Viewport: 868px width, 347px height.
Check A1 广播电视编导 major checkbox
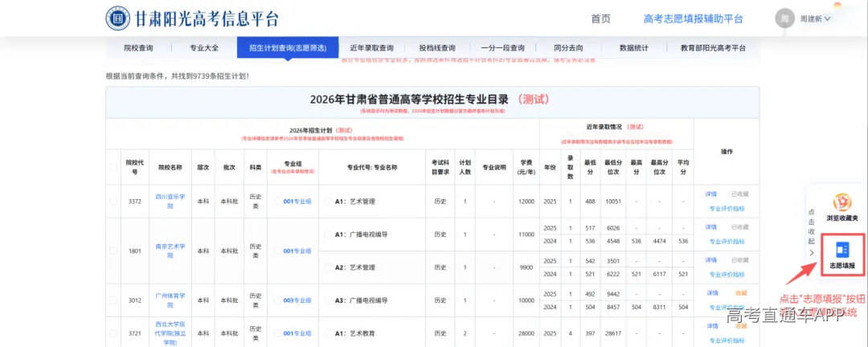(x=328, y=234)
